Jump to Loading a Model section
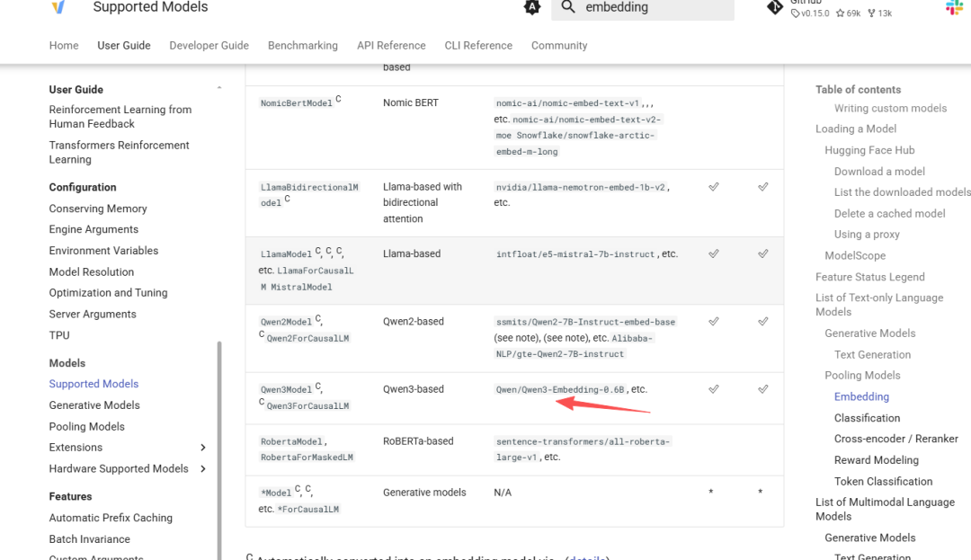Screen dimensions: 971x560 click(x=856, y=129)
